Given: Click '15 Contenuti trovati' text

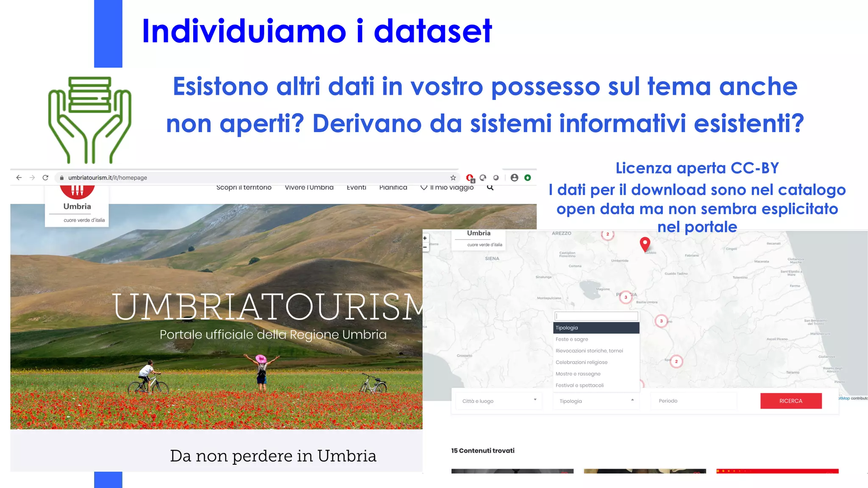Looking at the screenshot, I should 483,451.
